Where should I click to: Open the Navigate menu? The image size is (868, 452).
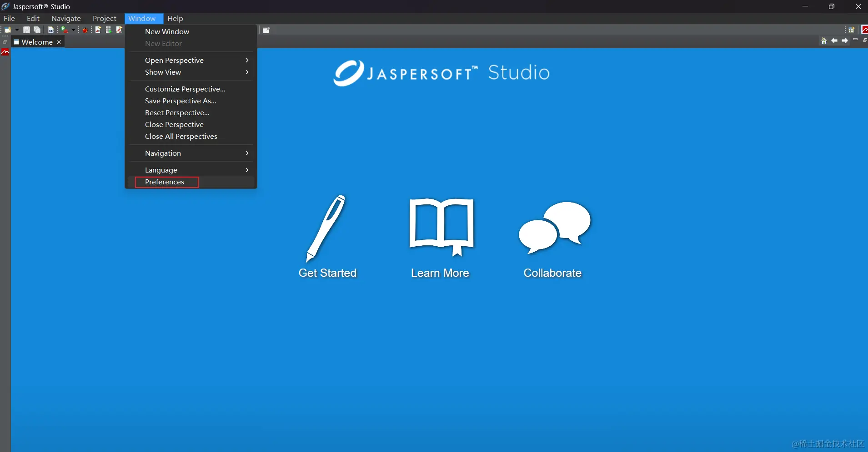pyautogui.click(x=66, y=19)
